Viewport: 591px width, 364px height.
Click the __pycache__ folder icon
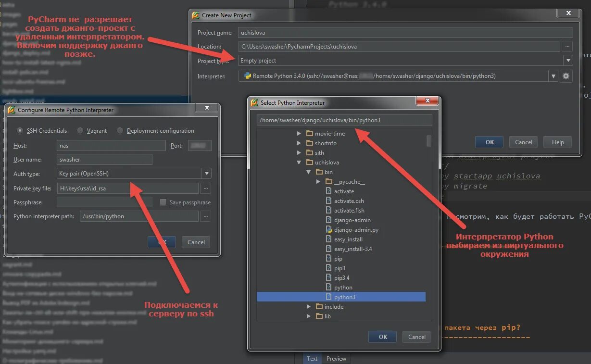pos(329,182)
